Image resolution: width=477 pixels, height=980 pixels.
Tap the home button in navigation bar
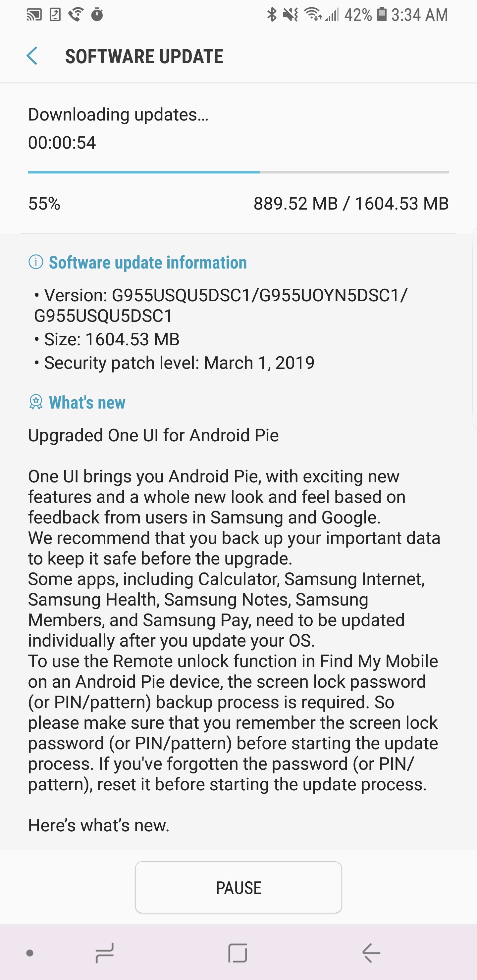pyautogui.click(x=238, y=953)
